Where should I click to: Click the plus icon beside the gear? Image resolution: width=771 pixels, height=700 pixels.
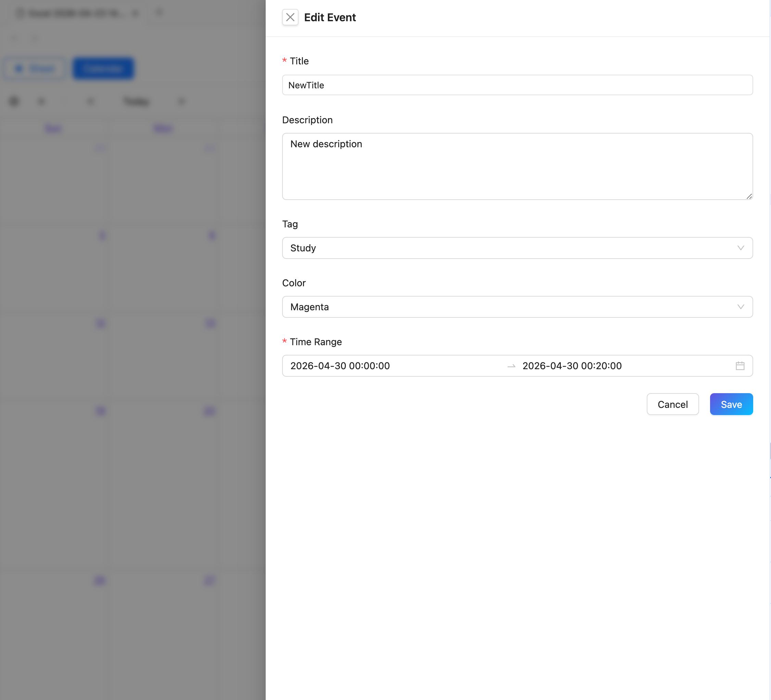pos(41,101)
